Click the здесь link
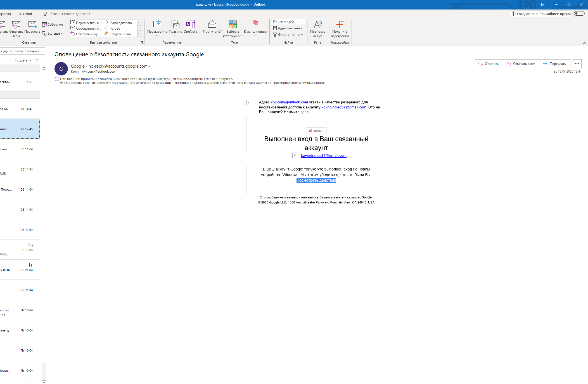 pos(305,112)
